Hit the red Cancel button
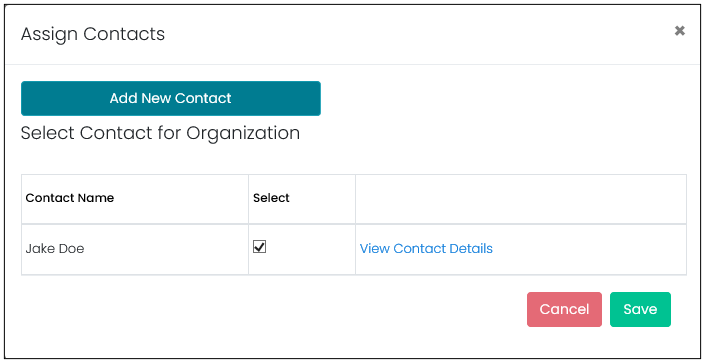 click(564, 309)
